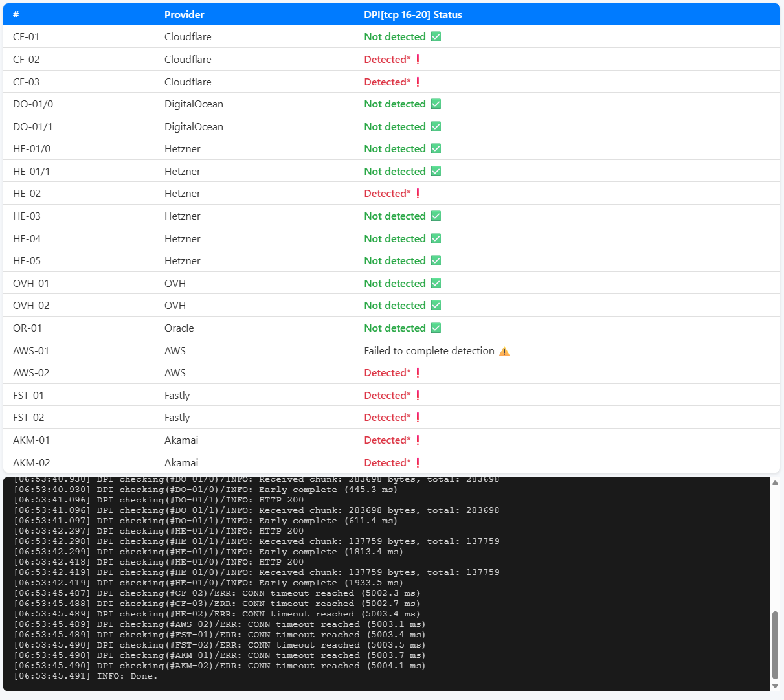
Task: Click the red exclamation mark for CF-02
Action: pos(418,60)
